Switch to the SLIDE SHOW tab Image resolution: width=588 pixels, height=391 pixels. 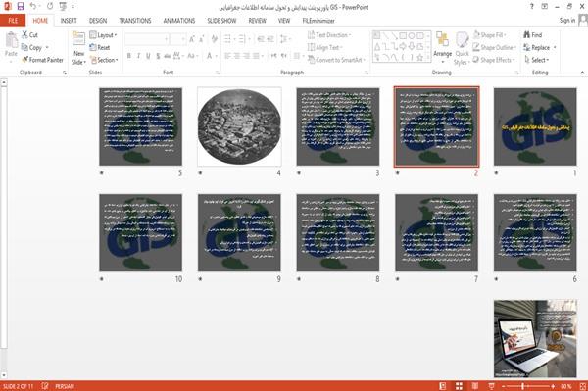(x=221, y=21)
